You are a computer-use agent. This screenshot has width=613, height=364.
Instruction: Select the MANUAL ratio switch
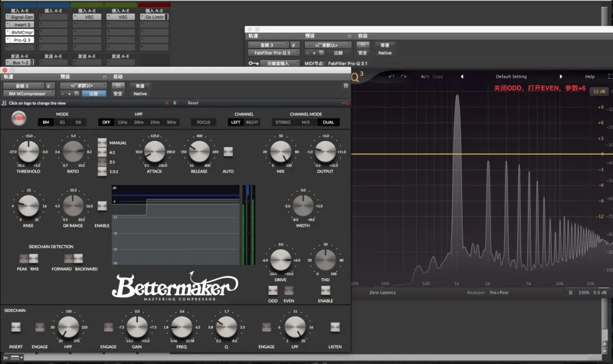pyautogui.click(x=102, y=142)
